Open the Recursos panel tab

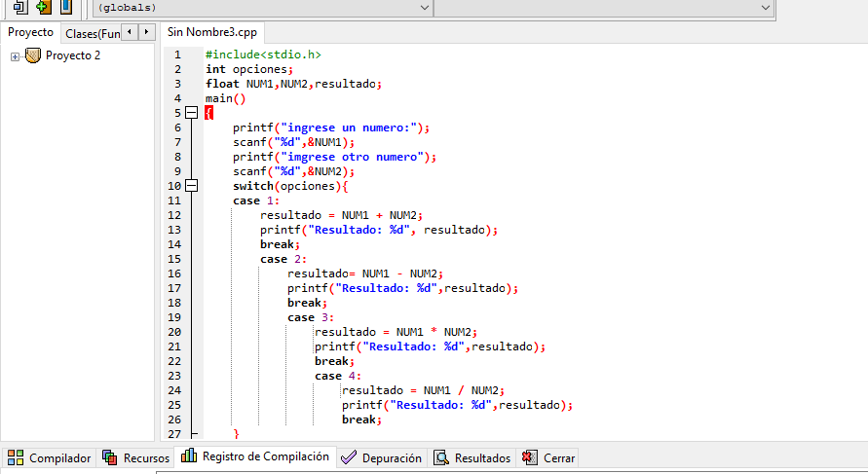click(136, 457)
